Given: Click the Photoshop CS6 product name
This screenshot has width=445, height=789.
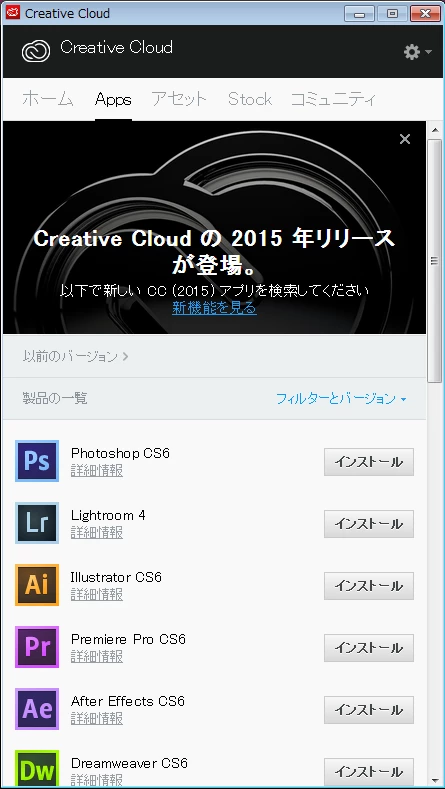Looking at the screenshot, I should click(120, 453).
